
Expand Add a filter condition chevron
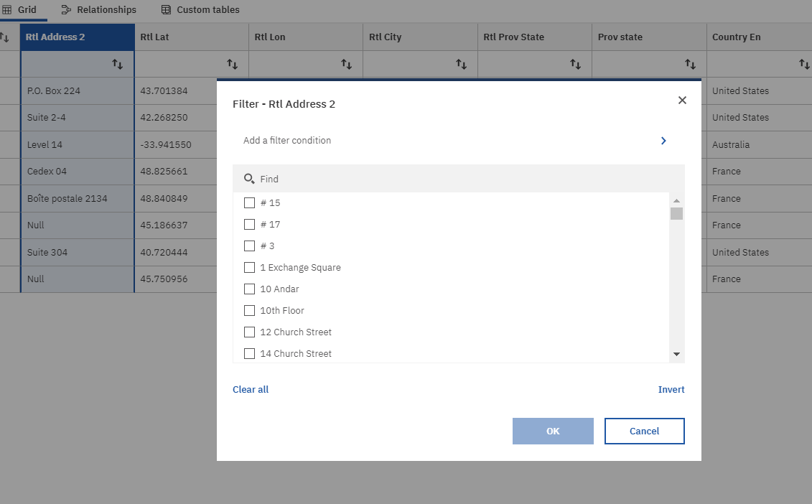pos(663,141)
